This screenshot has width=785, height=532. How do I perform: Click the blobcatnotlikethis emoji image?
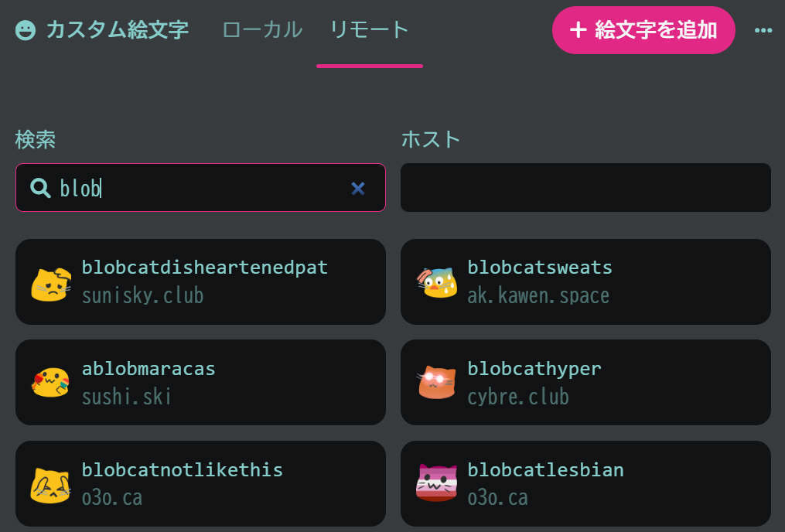[51, 484]
